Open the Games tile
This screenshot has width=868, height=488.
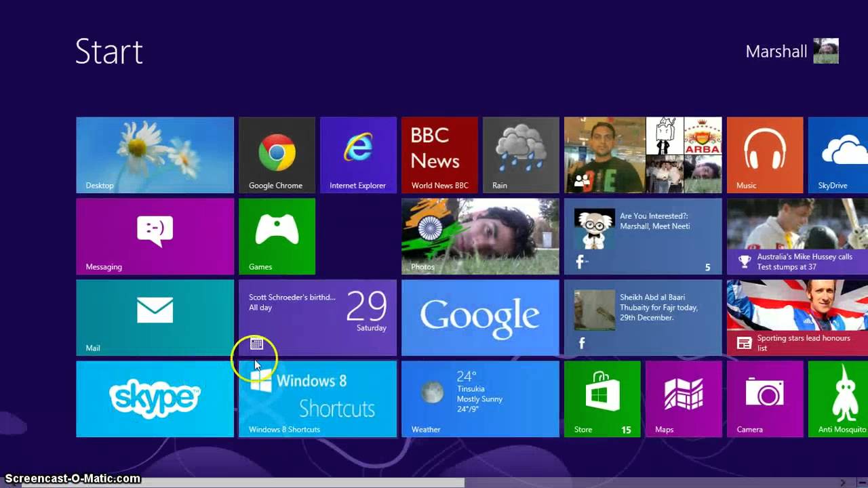click(x=277, y=236)
